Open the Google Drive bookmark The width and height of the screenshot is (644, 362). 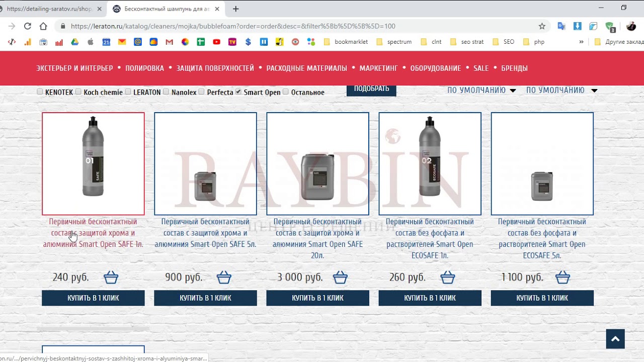[x=74, y=42]
